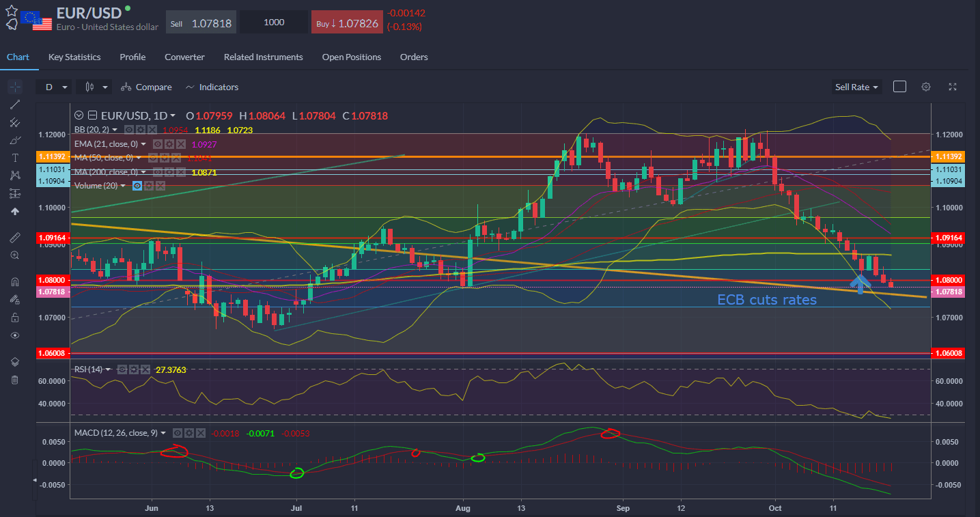This screenshot has height=517, width=980.
Task: Switch to the Key Statistics tab
Action: (x=74, y=57)
